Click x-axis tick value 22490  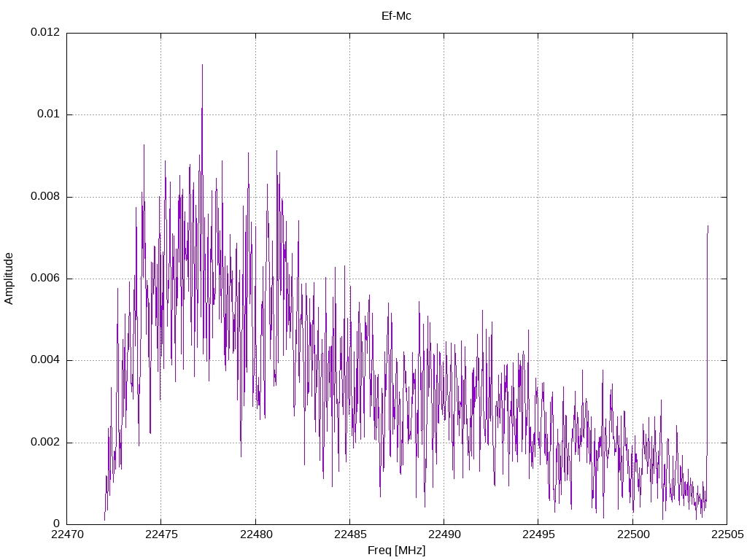click(444, 534)
